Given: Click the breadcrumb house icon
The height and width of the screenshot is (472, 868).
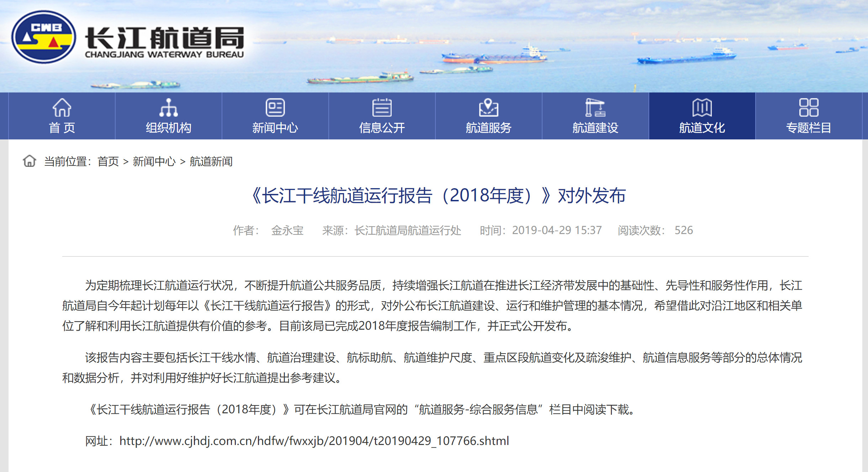Looking at the screenshot, I should coord(30,161).
